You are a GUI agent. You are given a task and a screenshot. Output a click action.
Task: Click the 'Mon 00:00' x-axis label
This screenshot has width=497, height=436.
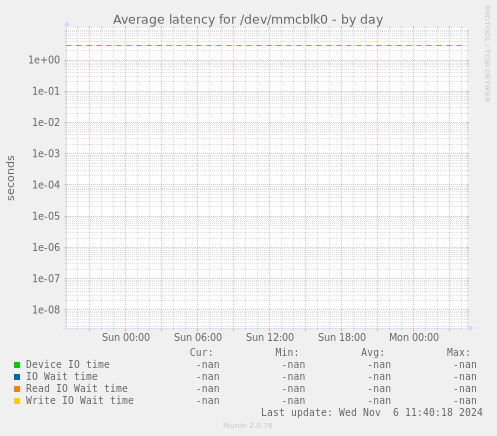pyautogui.click(x=414, y=337)
